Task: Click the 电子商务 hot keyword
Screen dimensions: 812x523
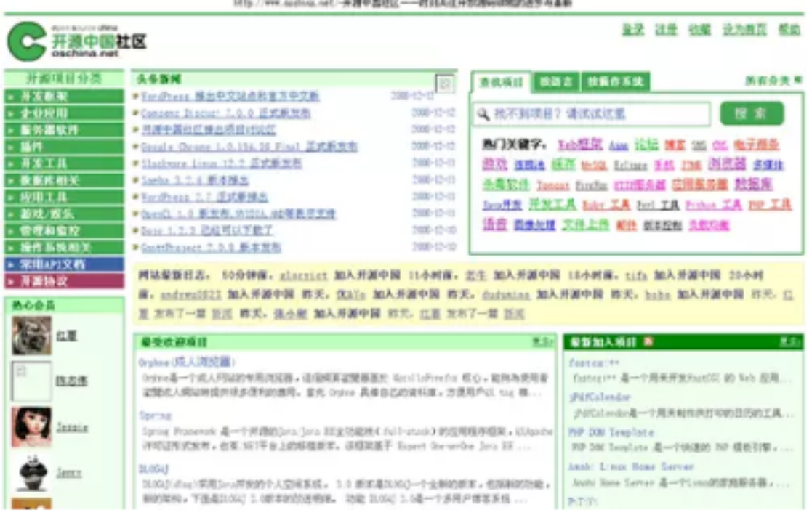Action: click(756, 145)
